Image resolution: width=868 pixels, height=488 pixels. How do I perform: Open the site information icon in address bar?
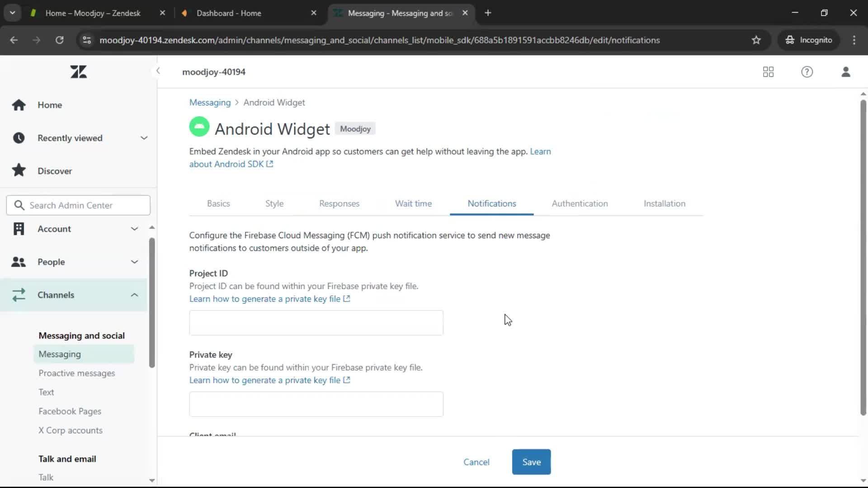(87, 40)
